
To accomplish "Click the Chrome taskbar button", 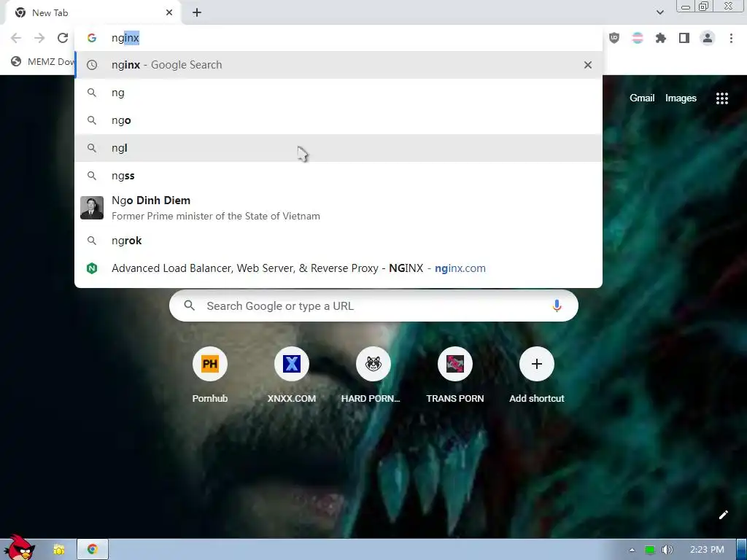I will [93, 550].
